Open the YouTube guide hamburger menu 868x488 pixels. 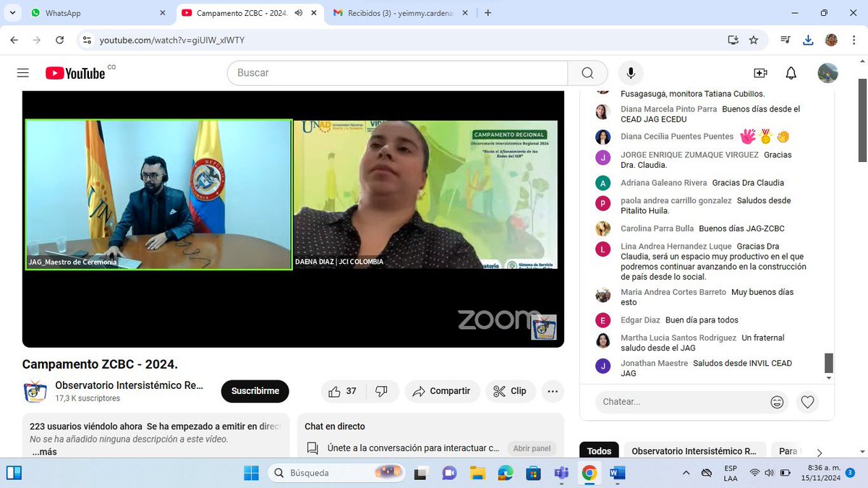tap(22, 73)
